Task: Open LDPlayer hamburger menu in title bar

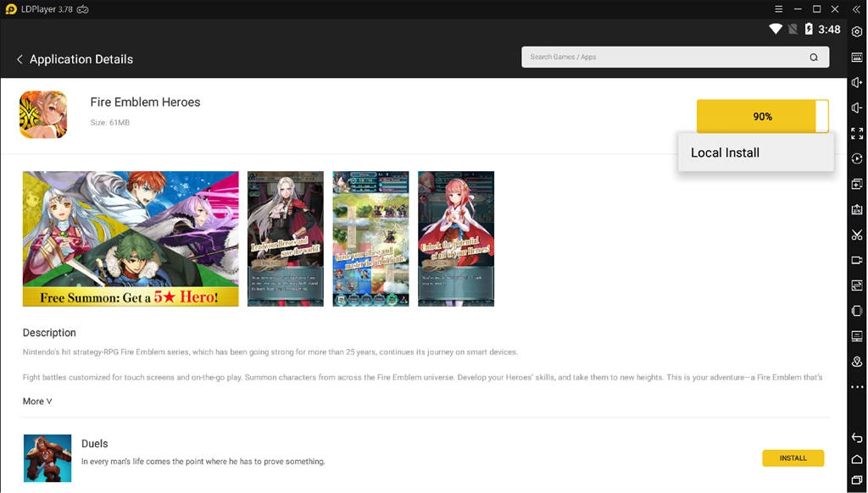Action: (778, 9)
